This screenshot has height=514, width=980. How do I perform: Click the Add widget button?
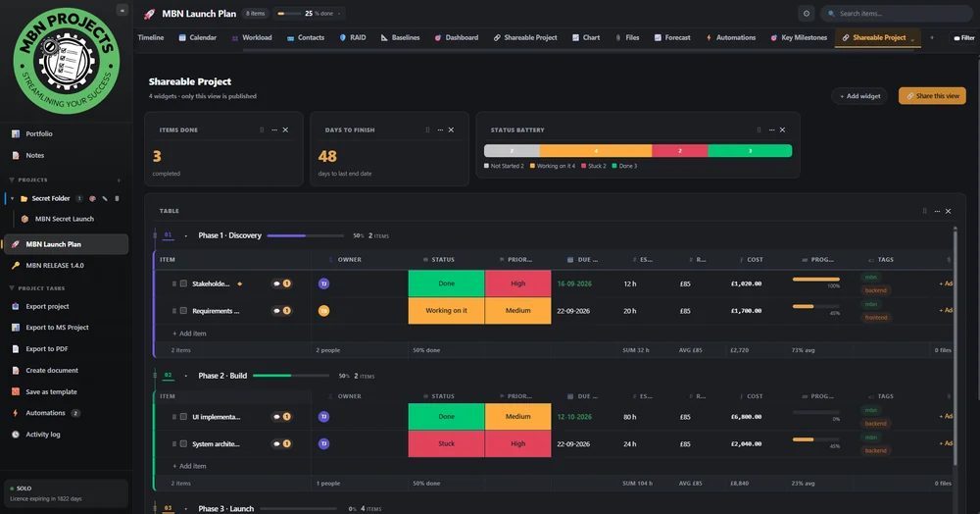[859, 96]
